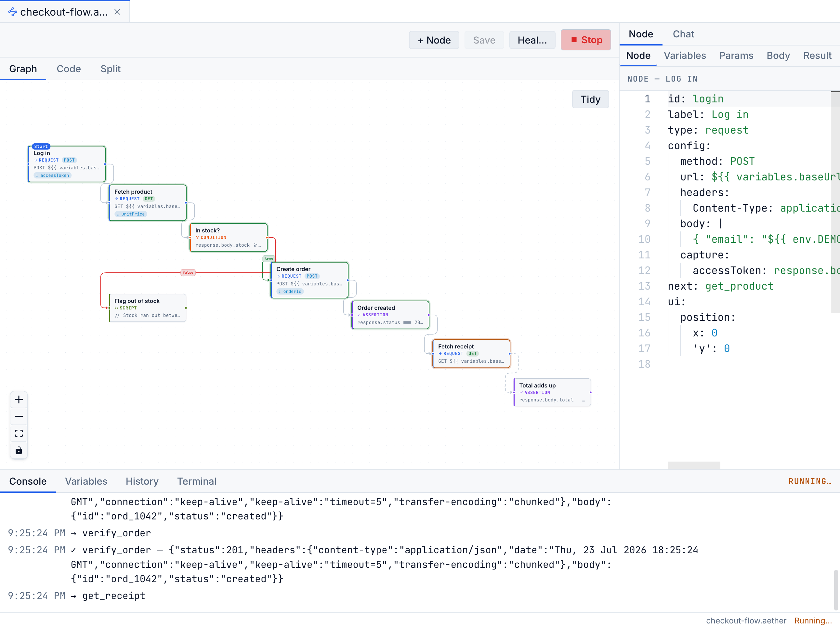Switch to the Graph view tab

[23, 69]
